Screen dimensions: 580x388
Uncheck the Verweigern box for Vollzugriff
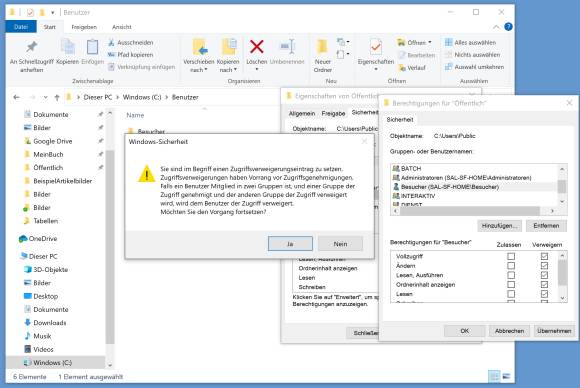click(544, 256)
